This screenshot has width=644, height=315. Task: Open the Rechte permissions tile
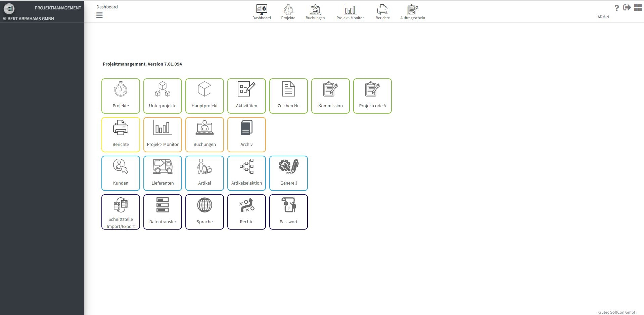click(x=246, y=212)
